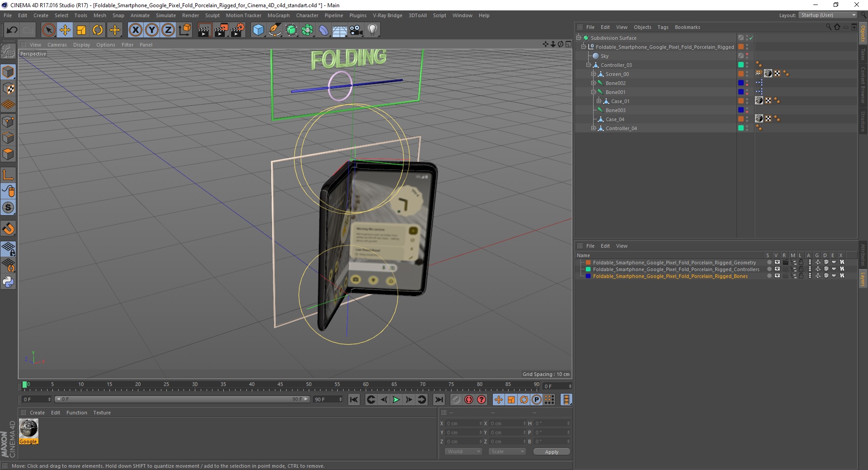Select the Live Selection tool
Viewport: 868px width, 470px height.
48,30
